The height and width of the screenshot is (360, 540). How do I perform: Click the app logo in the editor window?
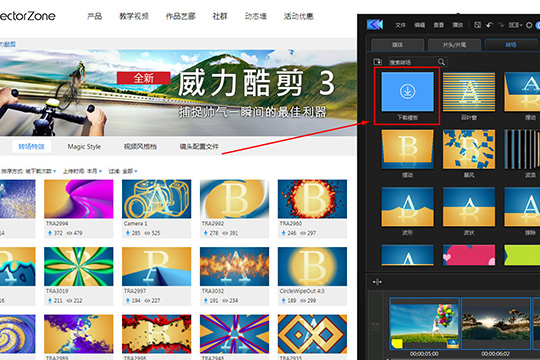[x=375, y=24]
